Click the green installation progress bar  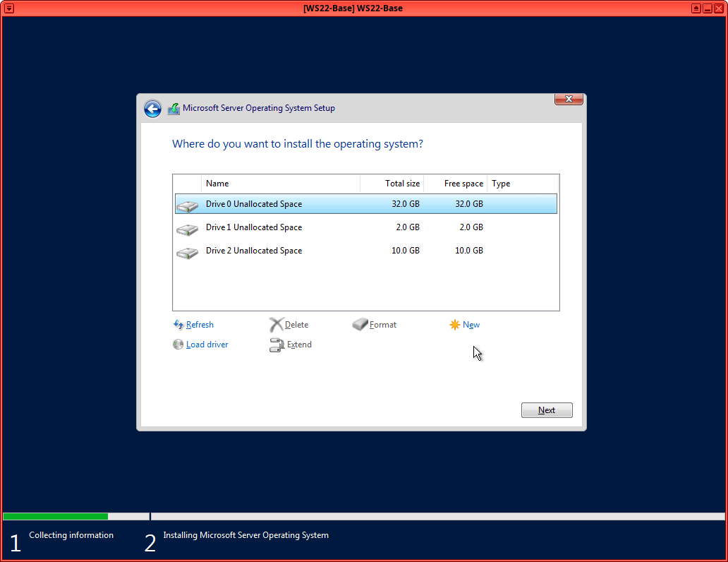coord(55,516)
